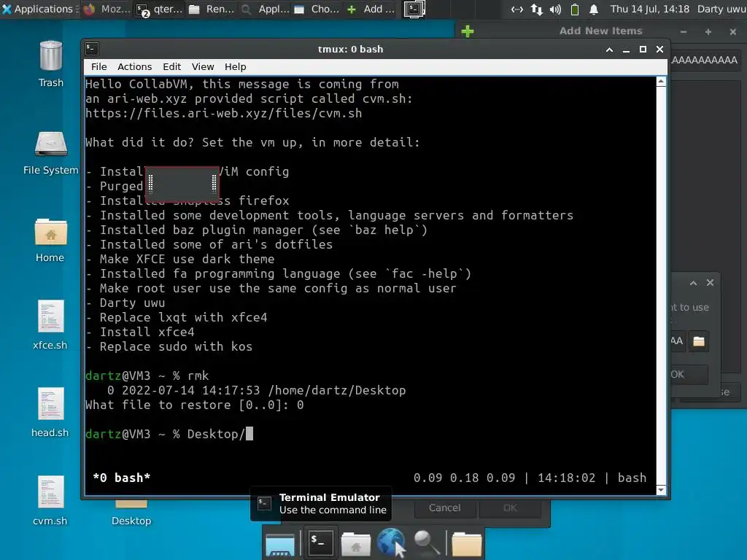The height and width of the screenshot is (560, 747).
Task: Open the Darty uwu user menu
Action: [721, 9]
